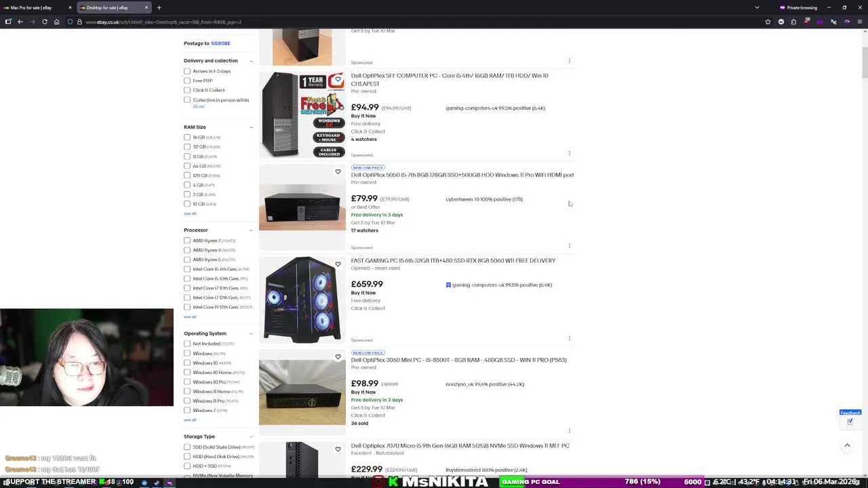Show all Processor options via see all
The width and height of the screenshot is (868, 488).
[190, 317]
